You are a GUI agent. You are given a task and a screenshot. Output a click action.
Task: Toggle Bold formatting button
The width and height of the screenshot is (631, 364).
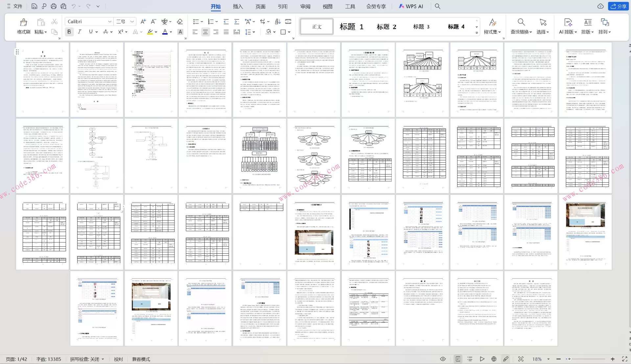coord(69,32)
